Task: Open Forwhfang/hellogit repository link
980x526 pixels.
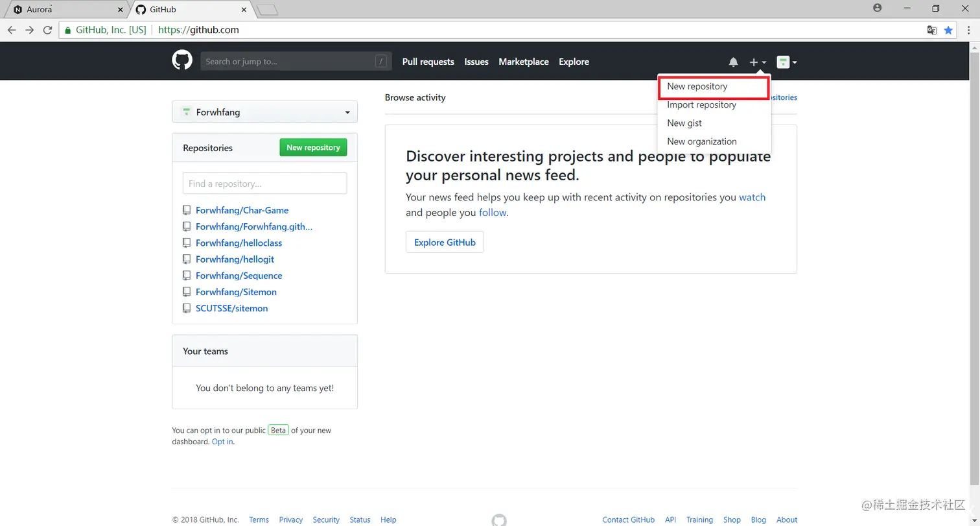Action: 235,259
